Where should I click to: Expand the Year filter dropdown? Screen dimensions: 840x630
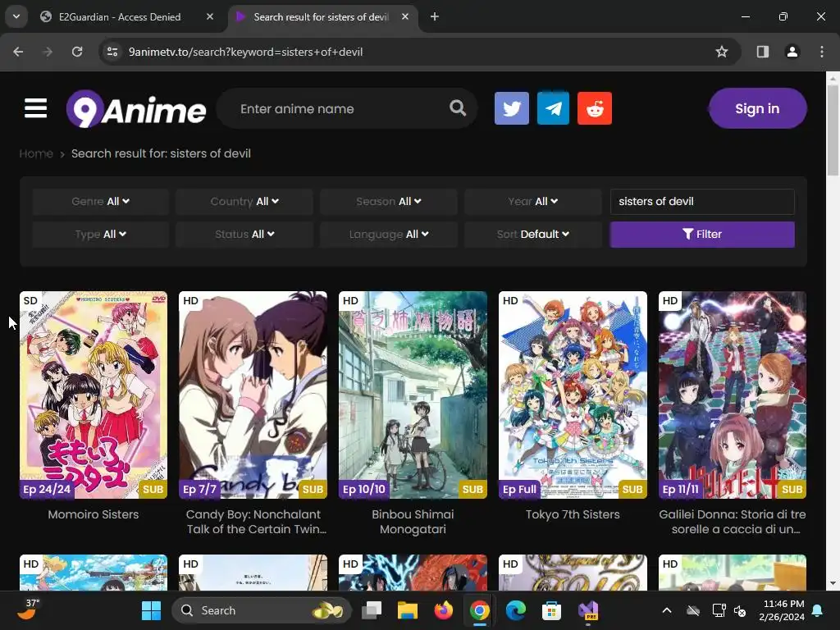(x=533, y=202)
